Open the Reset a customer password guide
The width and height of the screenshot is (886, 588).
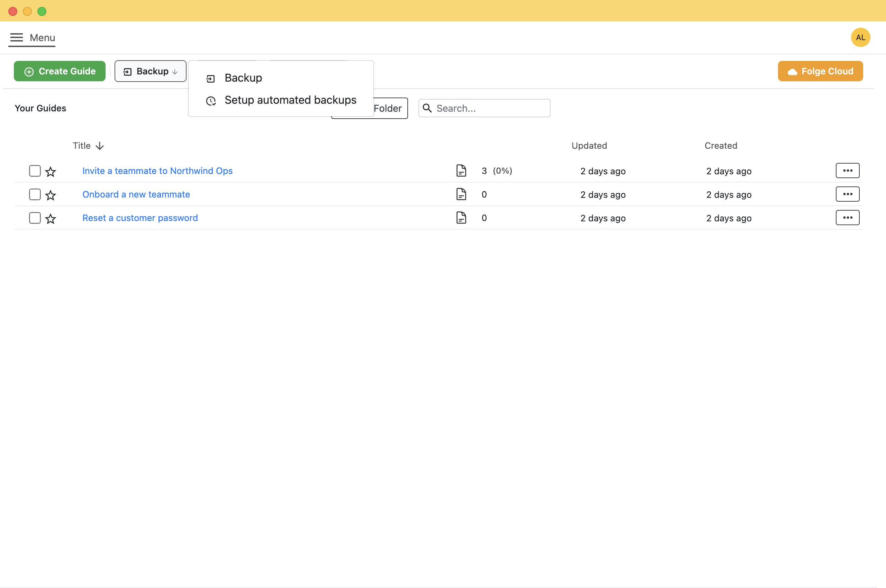[x=140, y=218]
